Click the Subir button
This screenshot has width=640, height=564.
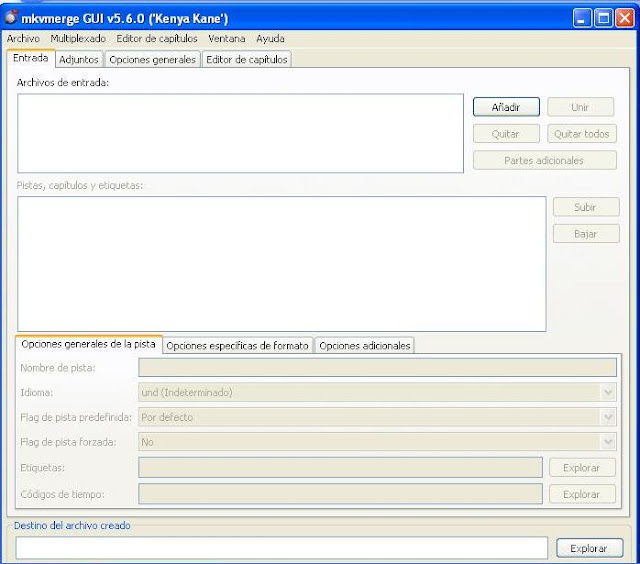pos(586,207)
